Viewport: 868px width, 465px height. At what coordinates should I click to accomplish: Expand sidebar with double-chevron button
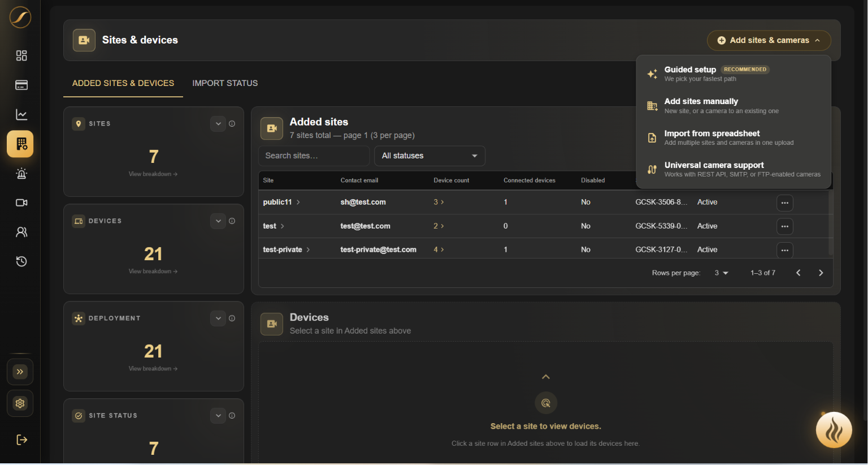tap(20, 372)
